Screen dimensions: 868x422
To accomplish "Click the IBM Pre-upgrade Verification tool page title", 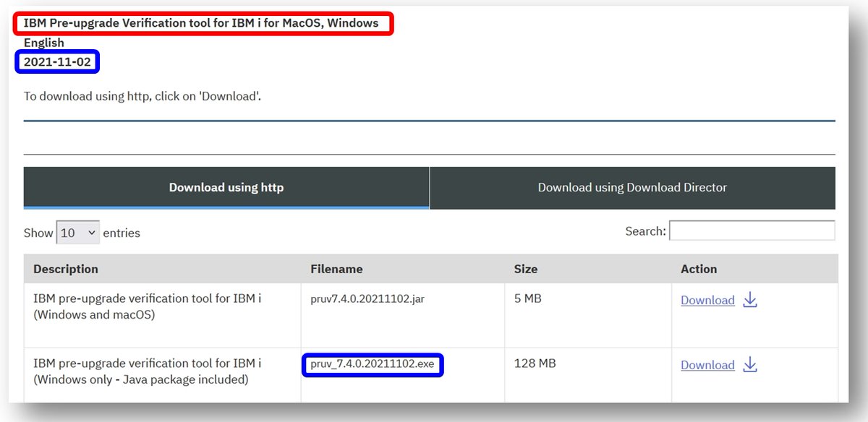I will click(x=203, y=22).
